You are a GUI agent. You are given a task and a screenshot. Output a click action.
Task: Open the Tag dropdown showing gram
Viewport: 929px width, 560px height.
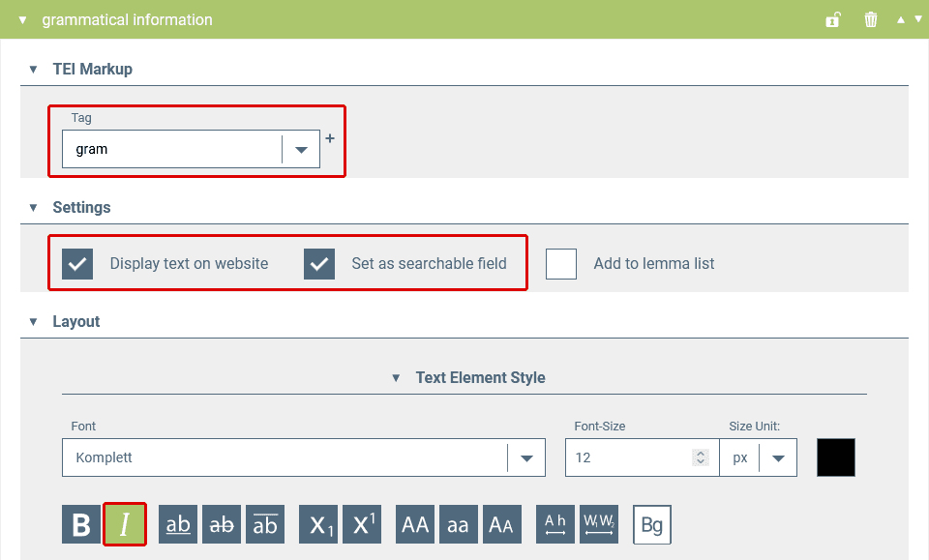click(x=301, y=150)
